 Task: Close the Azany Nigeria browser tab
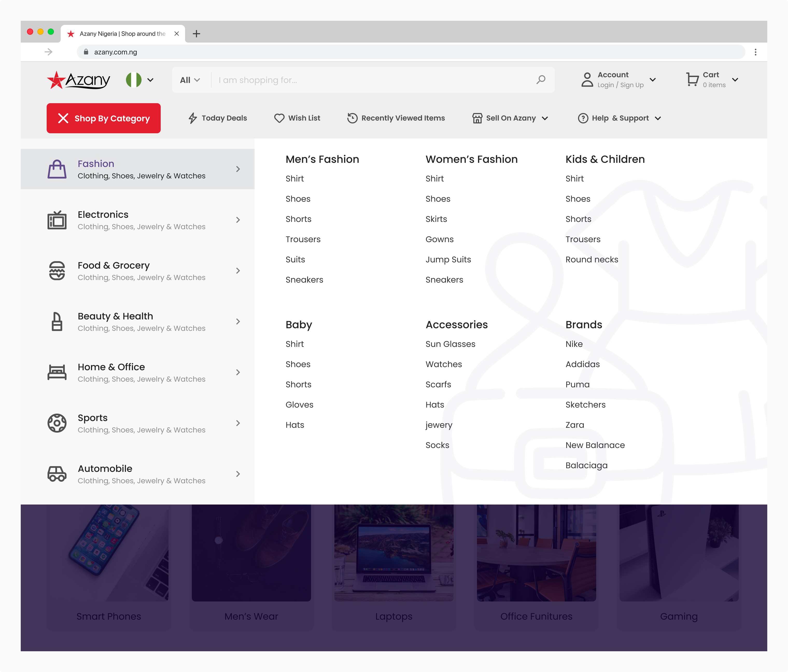(x=177, y=33)
